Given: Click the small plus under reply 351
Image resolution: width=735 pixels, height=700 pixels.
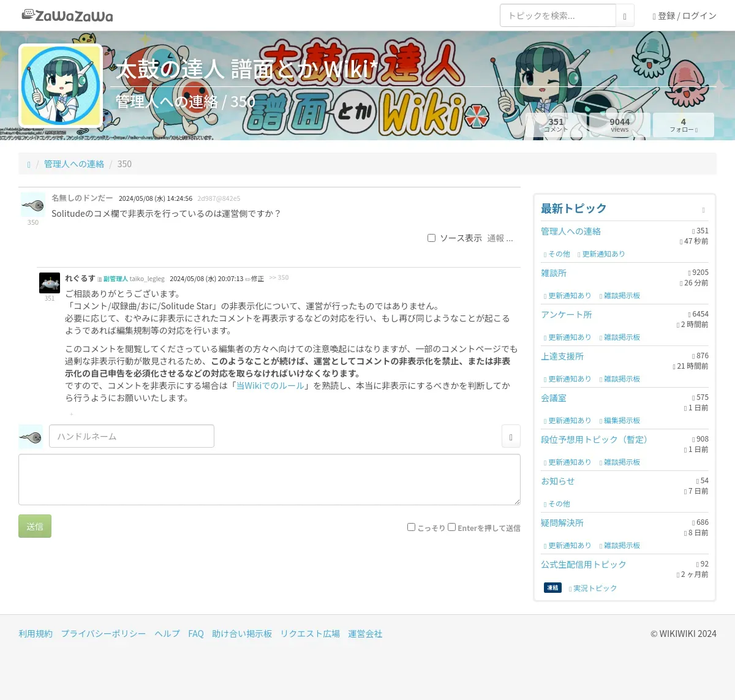Looking at the screenshot, I should pos(71,414).
